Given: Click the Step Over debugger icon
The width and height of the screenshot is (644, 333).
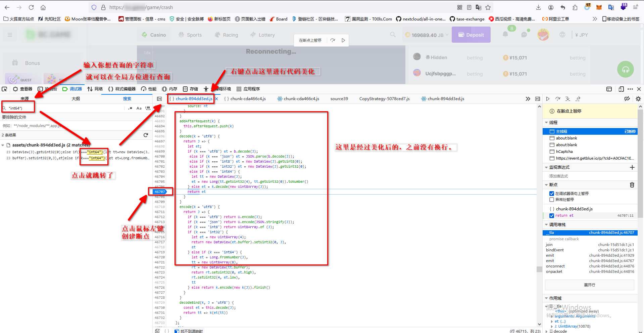Looking at the screenshot, I should click(x=558, y=99).
